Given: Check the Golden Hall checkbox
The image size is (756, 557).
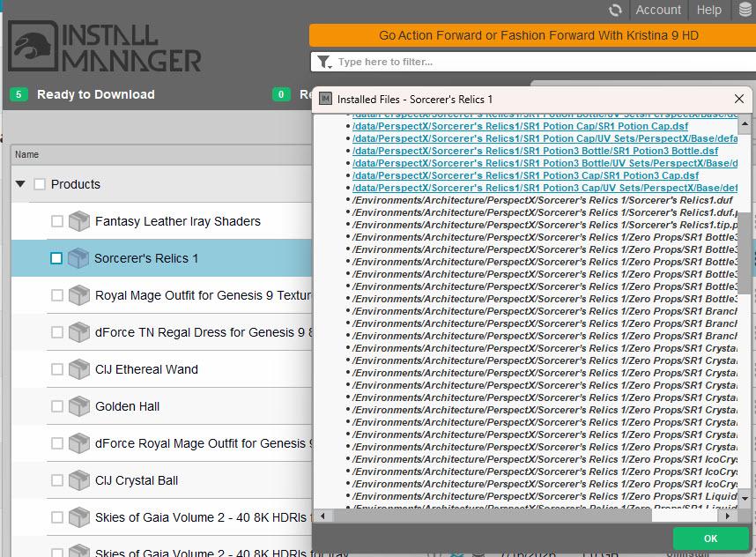Looking at the screenshot, I should pyautogui.click(x=57, y=406).
